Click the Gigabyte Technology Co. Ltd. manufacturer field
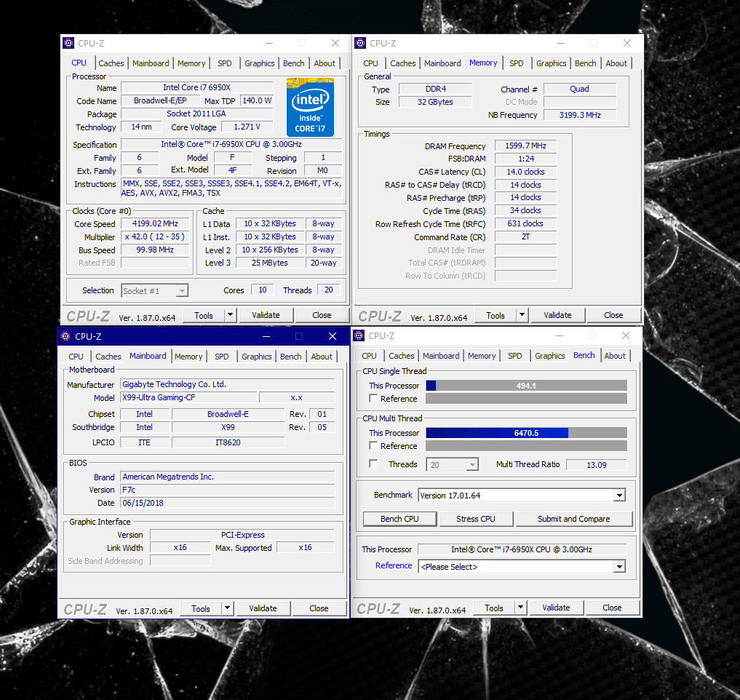 pyautogui.click(x=228, y=384)
